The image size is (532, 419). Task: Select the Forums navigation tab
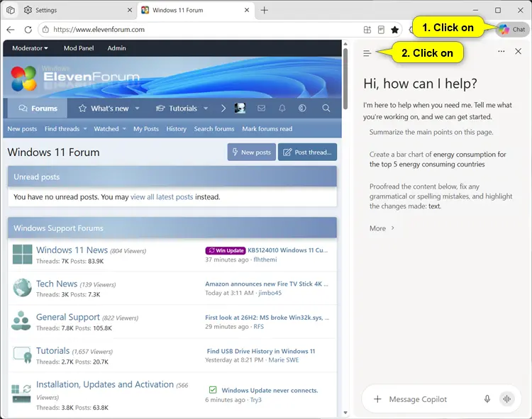pos(38,108)
